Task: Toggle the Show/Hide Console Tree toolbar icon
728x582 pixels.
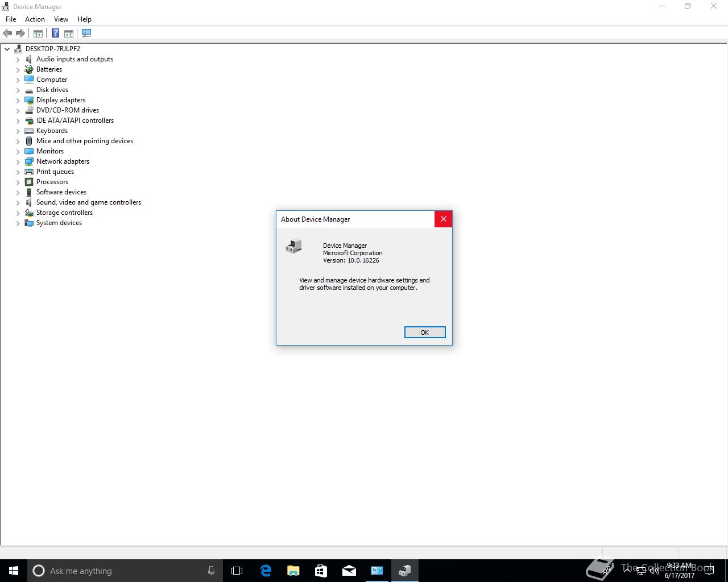Action: (x=38, y=34)
